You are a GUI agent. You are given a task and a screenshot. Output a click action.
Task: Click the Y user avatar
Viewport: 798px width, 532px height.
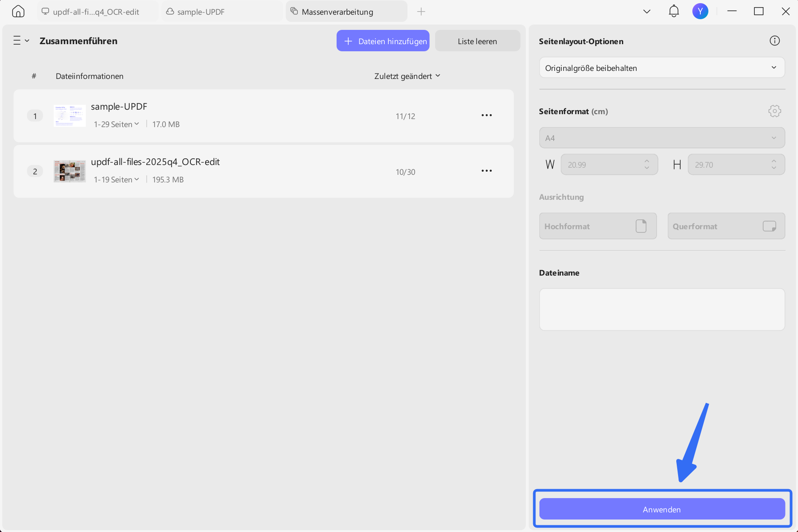700,11
